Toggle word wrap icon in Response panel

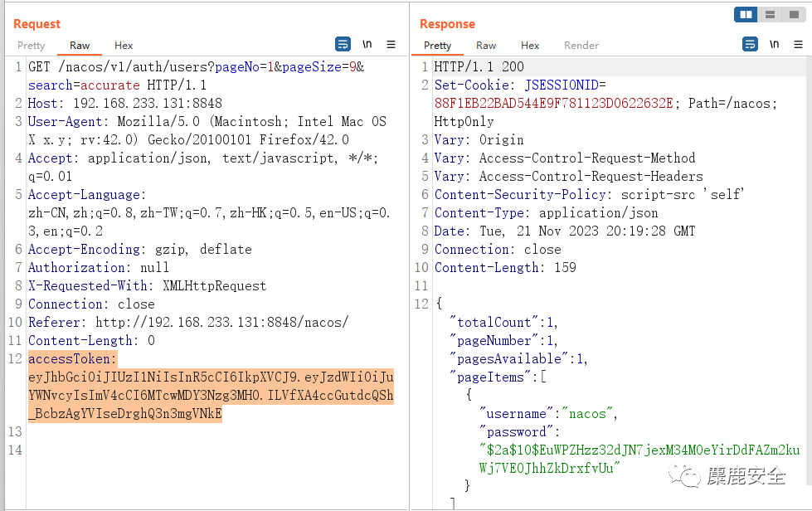click(x=750, y=45)
